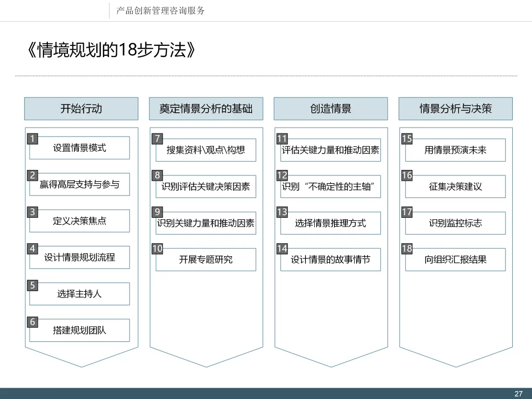Click the number badge 2
Image resolution: width=532 pixels, height=399 pixels.
point(33,175)
